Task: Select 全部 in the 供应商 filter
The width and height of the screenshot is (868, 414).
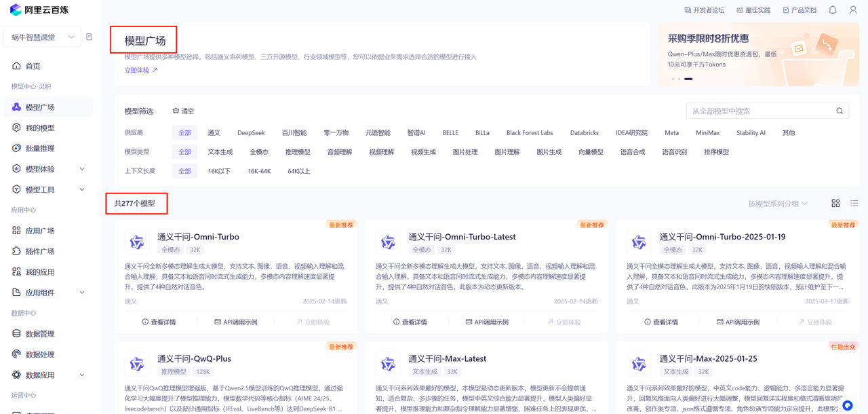Action: (x=184, y=133)
